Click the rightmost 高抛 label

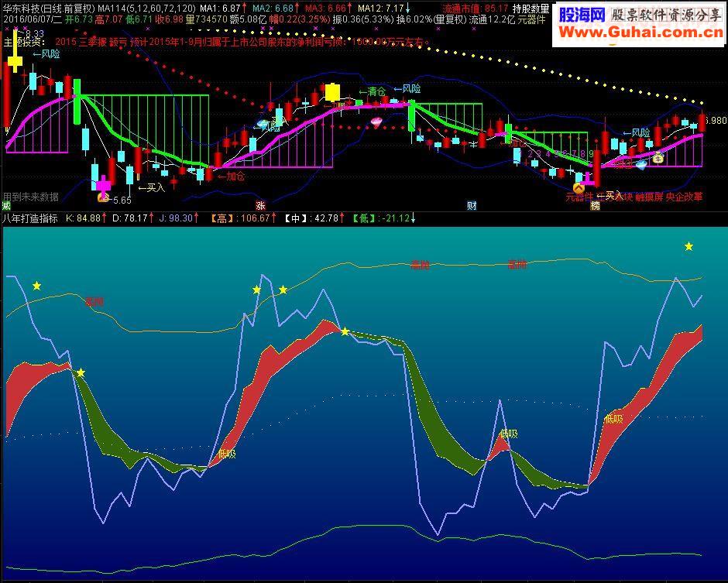(517, 265)
